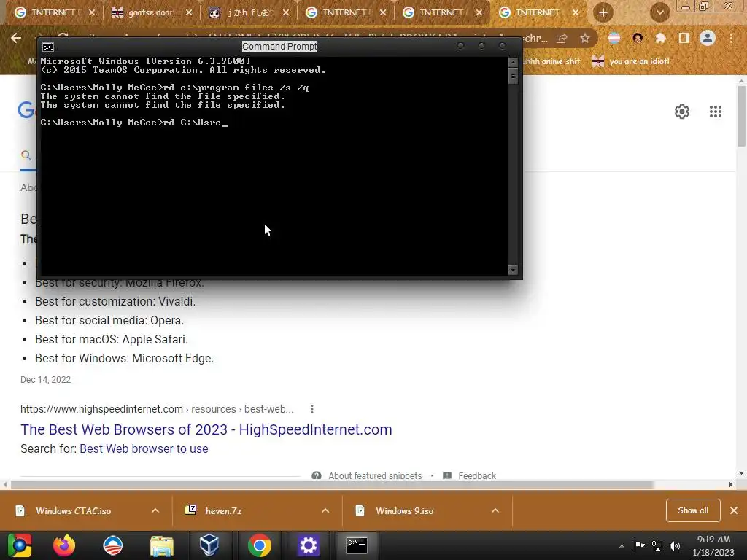
Task: Click 'Best for macOS: Apple Safari.' text
Action: coord(112,339)
